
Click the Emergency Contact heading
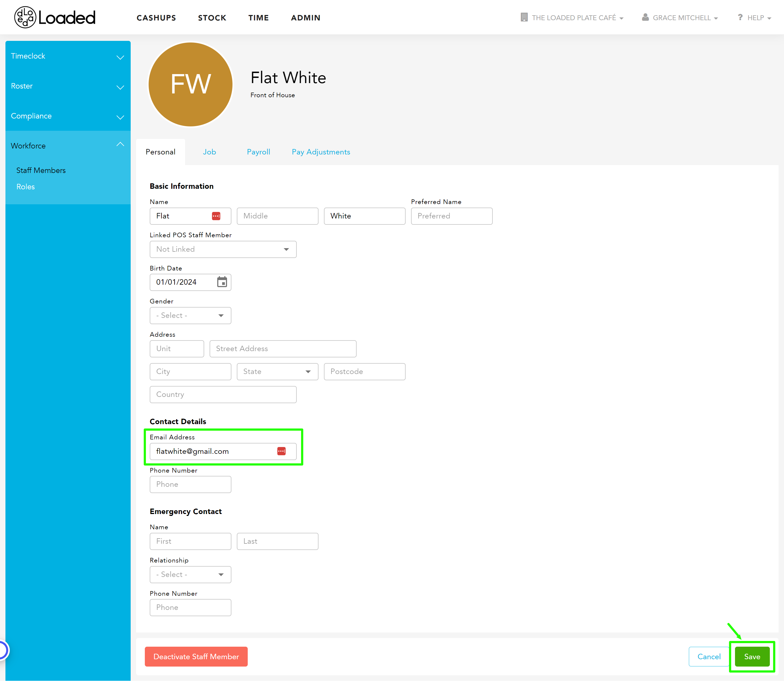coord(186,512)
